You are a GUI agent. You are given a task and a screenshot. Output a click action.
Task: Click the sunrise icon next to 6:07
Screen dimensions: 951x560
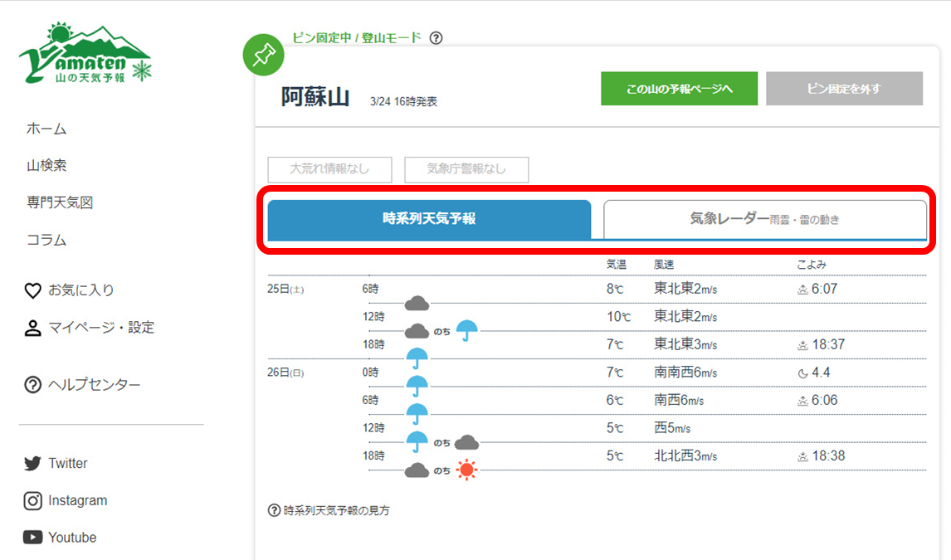click(x=802, y=290)
